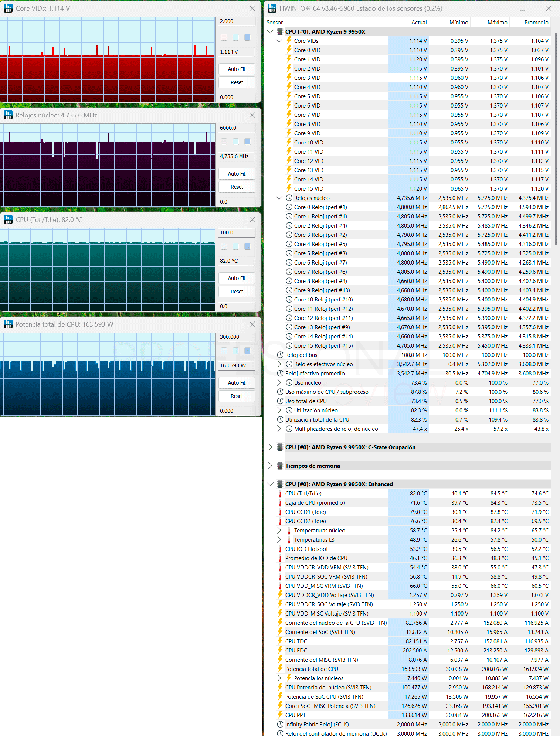The height and width of the screenshot is (736, 560).
Task: Click the Actual column header
Action: click(x=408, y=23)
